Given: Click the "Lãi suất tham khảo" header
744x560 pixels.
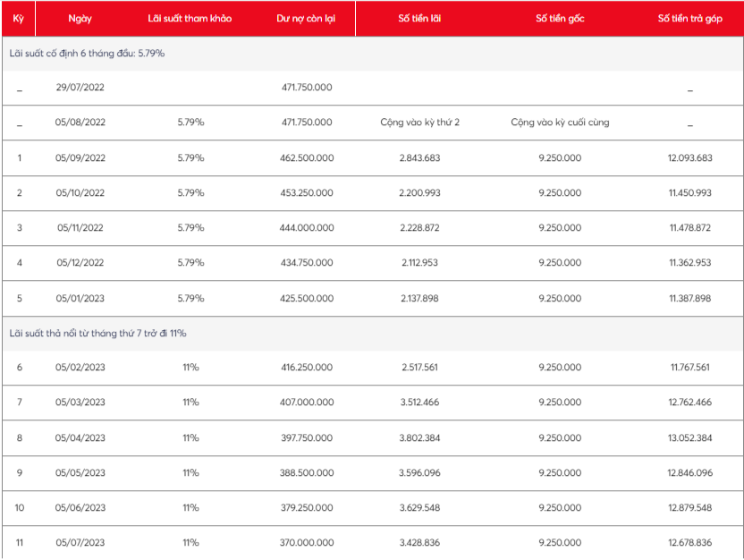Looking at the screenshot, I should pos(190,19).
